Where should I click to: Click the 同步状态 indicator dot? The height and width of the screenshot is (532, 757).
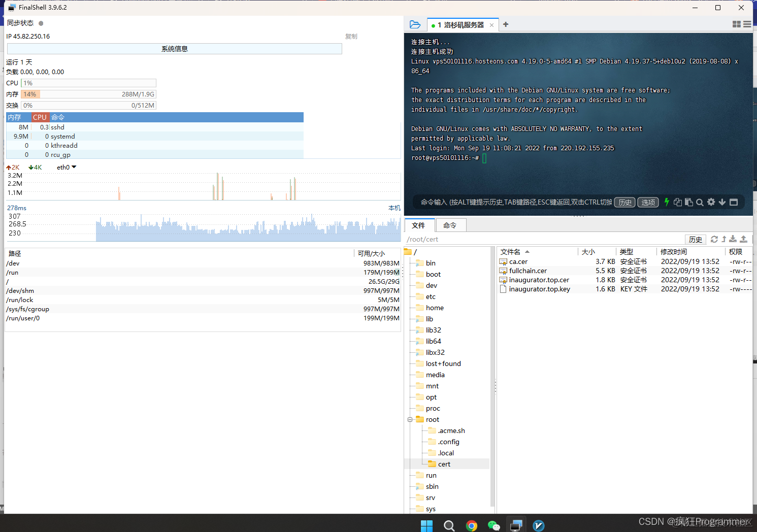(41, 23)
